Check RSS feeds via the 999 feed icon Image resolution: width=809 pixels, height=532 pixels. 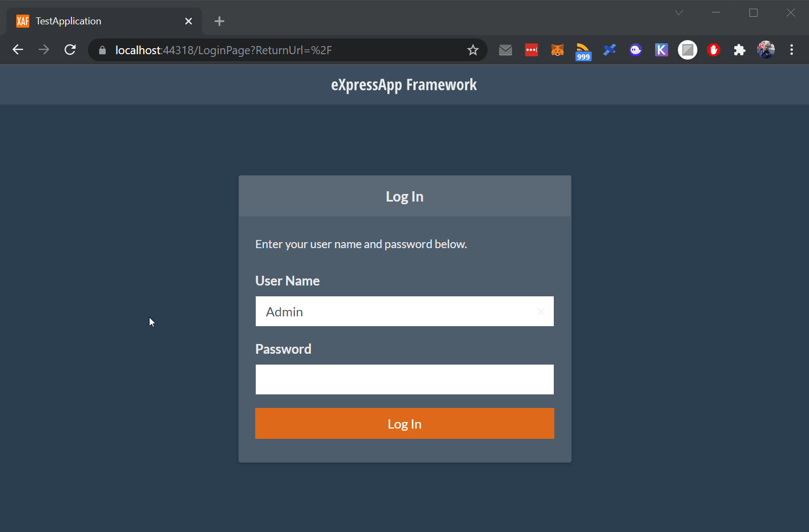click(584, 50)
